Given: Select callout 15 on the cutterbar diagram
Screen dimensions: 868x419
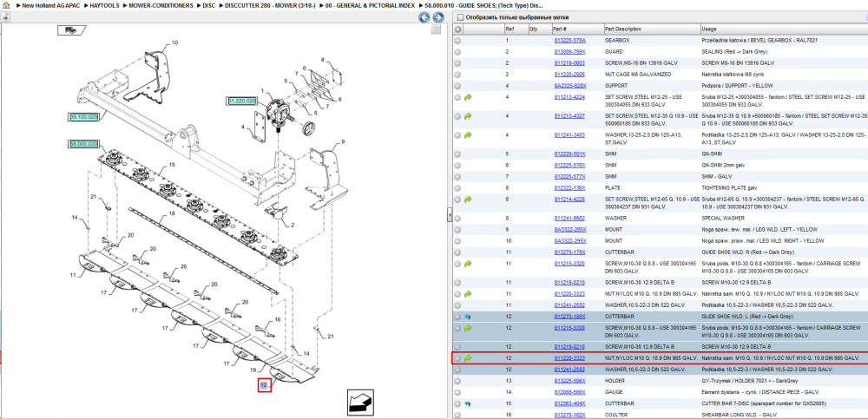Looking at the screenshot, I should [x=172, y=165].
